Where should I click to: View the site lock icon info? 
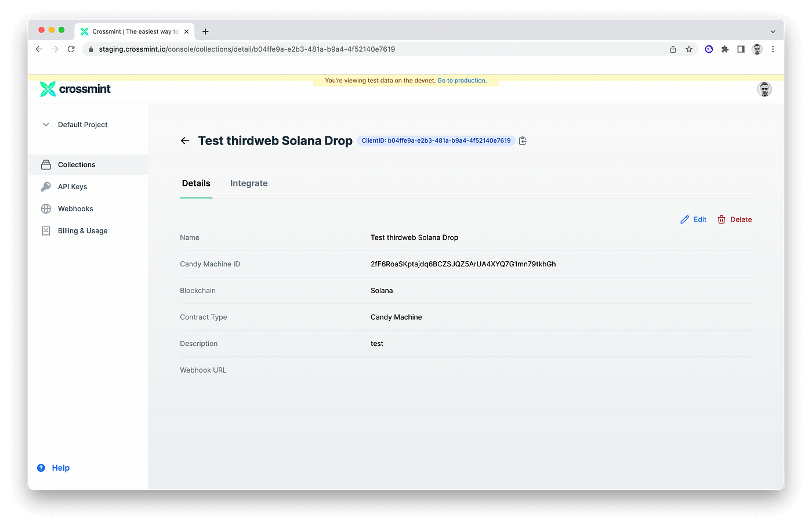90,49
